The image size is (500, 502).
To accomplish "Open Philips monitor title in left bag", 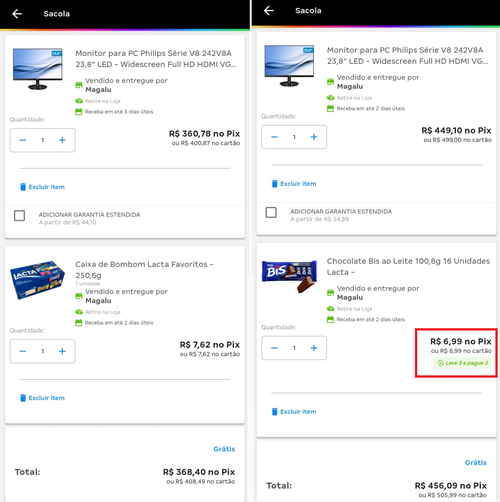I will click(156, 59).
